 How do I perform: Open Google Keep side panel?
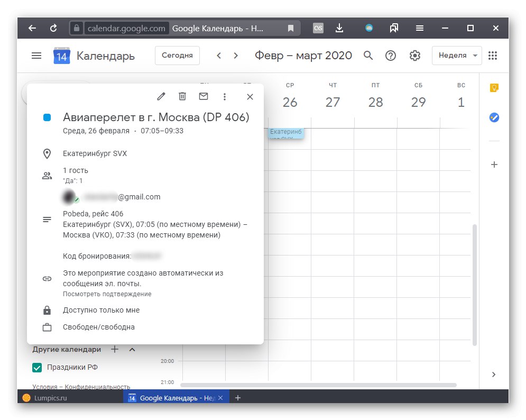click(494, 88)
